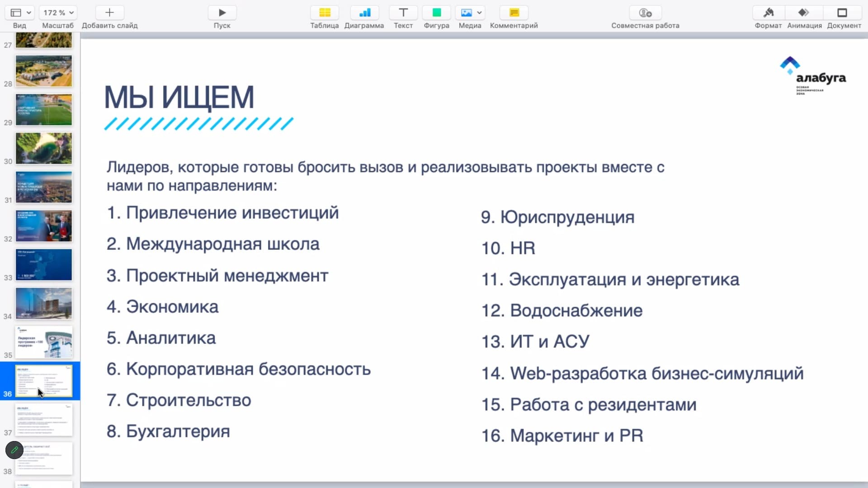Select slide 37 thumbnail
The image size is (868, 488).
(x=44, y=420)
